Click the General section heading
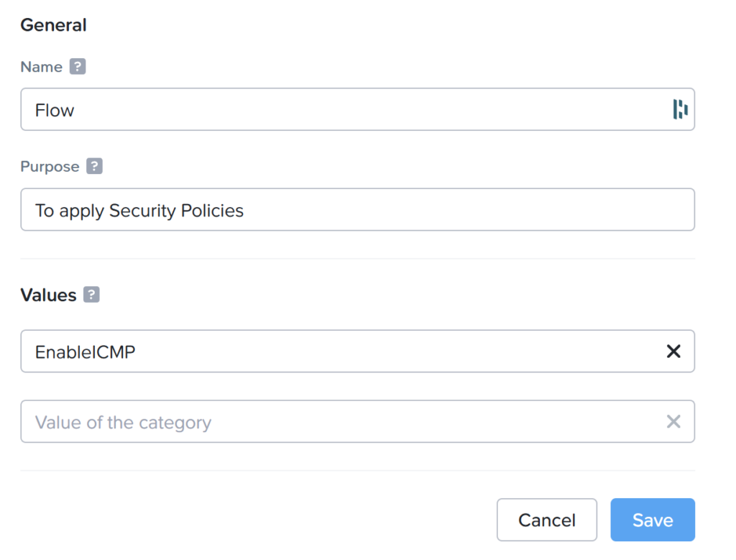This screenshot has width=736, height=560. [x=53, y=25]
